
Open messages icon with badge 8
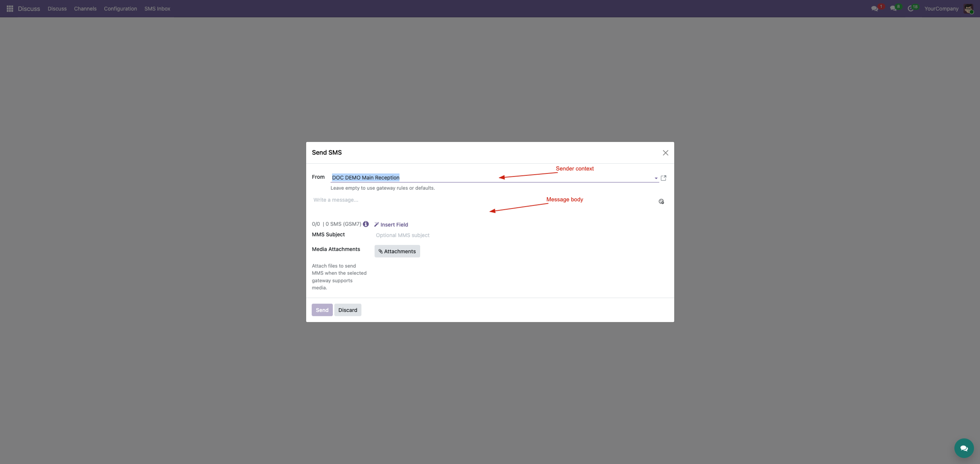point(893,9)
